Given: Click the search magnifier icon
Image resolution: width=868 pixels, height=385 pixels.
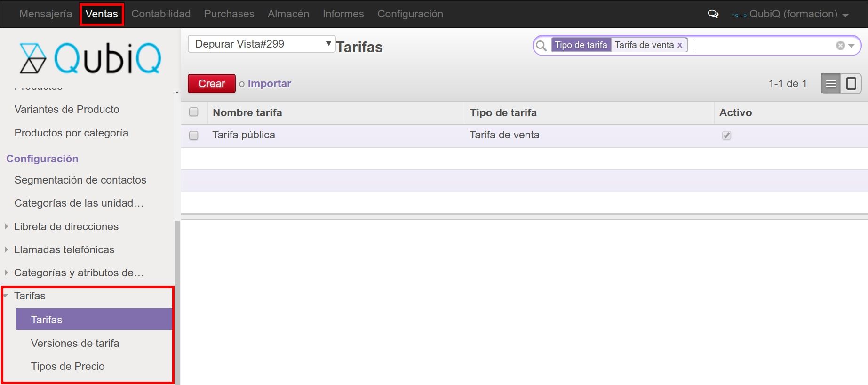Looking at the screenshot, I should tap(542, 46).
